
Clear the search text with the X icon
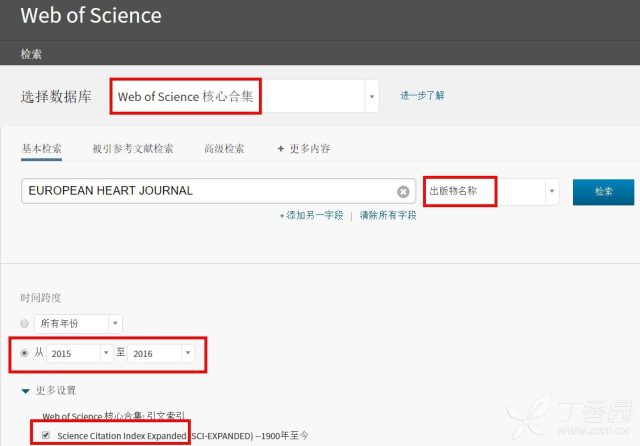point(403,191)
